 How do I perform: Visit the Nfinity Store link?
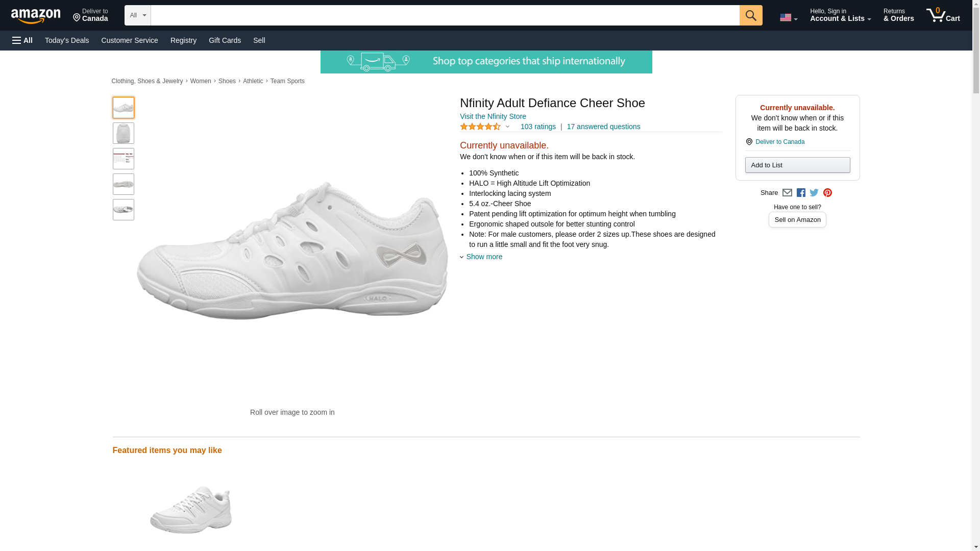[x=493, y=116]
